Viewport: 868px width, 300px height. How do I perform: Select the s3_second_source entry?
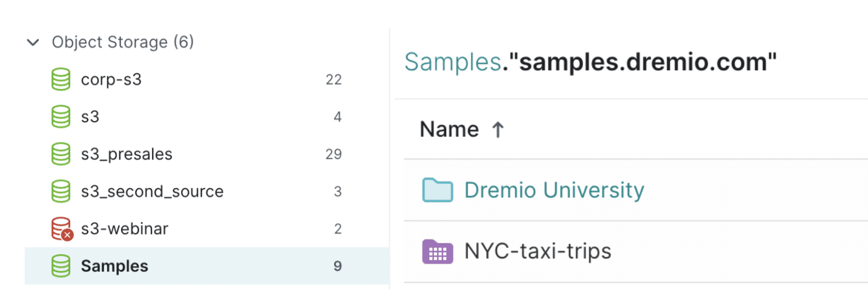coord(207,192)
